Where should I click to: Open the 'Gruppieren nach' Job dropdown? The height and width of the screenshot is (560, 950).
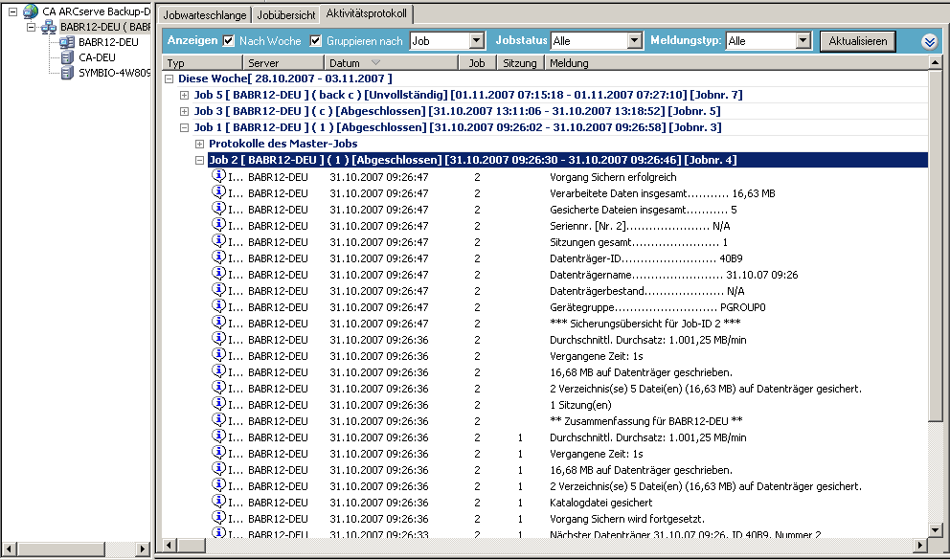(477, 41)
